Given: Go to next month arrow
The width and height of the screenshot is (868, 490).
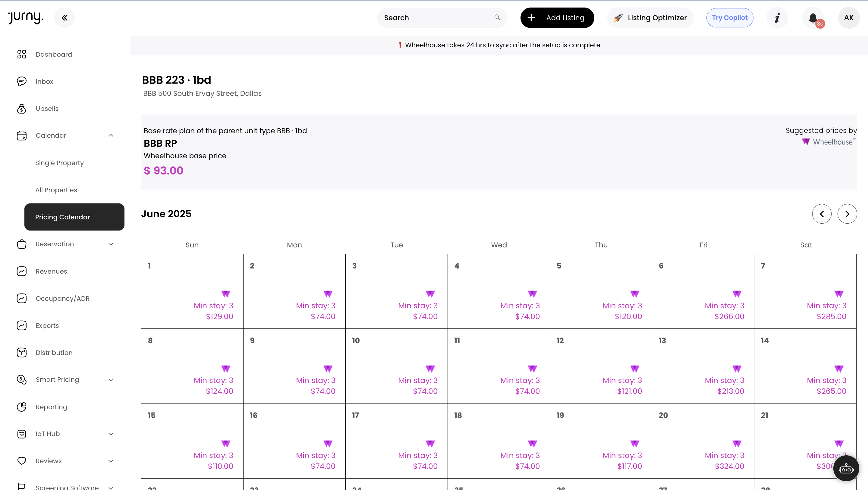Looking at the screenshot, I should [x=847, y=214].
